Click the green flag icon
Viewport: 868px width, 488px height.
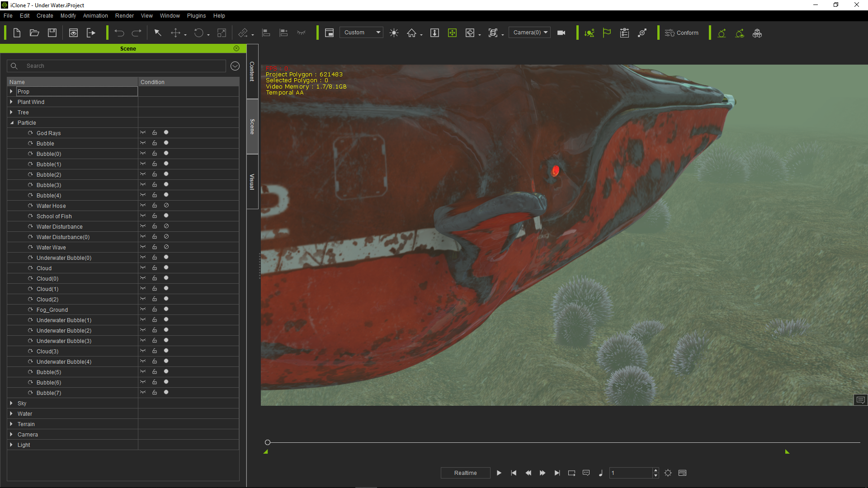pyautogui.click(x=607, y=33)
